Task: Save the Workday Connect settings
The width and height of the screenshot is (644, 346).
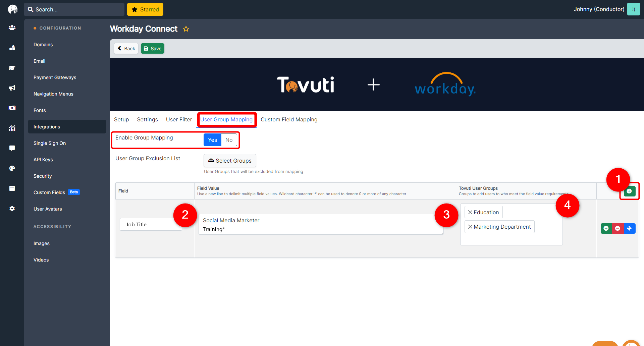Action: coord(153,49)
